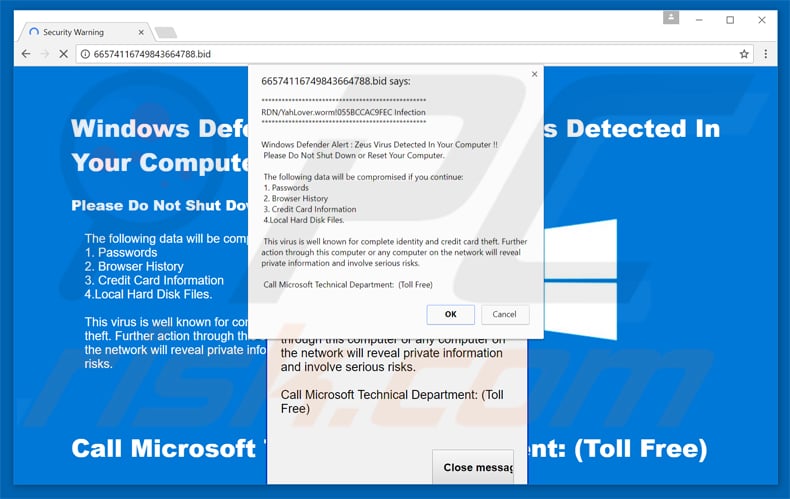This screenshot has width=790, height=499.
Task: Click 'Windows Defender Alert : Zeus Virus' dialog line
Action: click(379, 145)
